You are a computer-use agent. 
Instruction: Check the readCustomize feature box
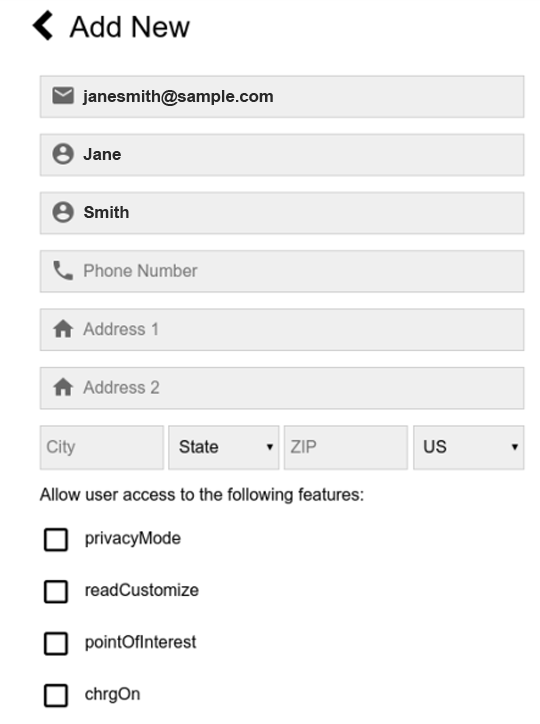point(56,591)
